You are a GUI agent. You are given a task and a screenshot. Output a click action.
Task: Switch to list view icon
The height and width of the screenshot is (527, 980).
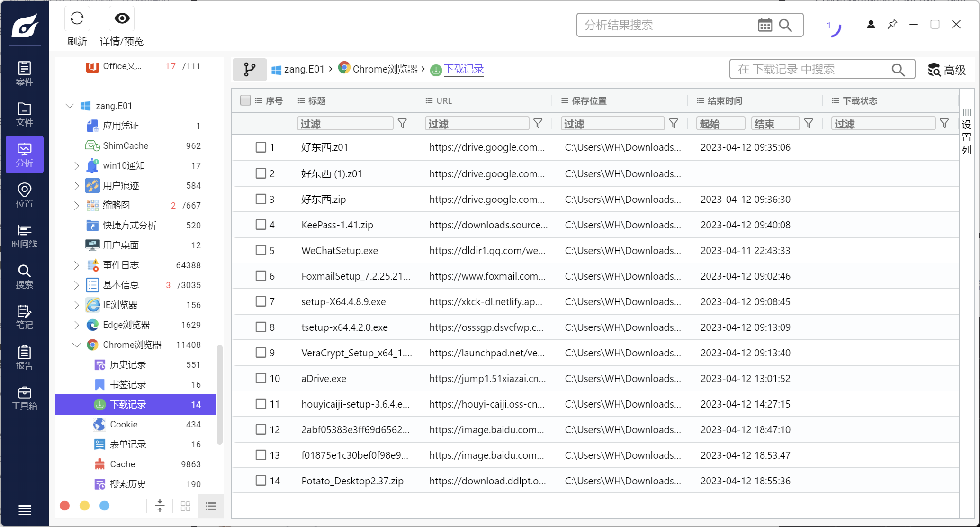click(211, 506)
